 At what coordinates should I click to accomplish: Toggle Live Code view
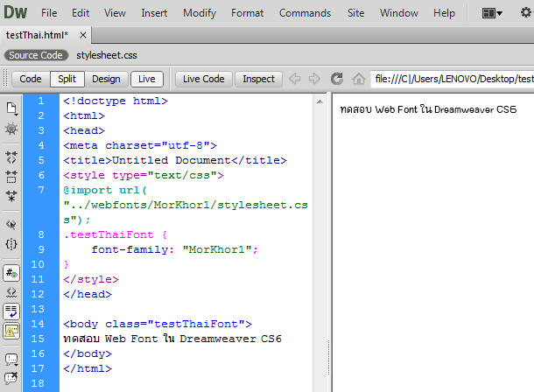tap(204, 79)
